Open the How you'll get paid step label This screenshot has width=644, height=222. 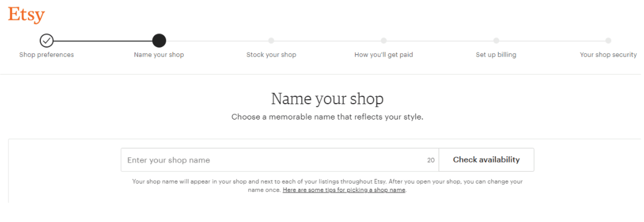[384, 55]
